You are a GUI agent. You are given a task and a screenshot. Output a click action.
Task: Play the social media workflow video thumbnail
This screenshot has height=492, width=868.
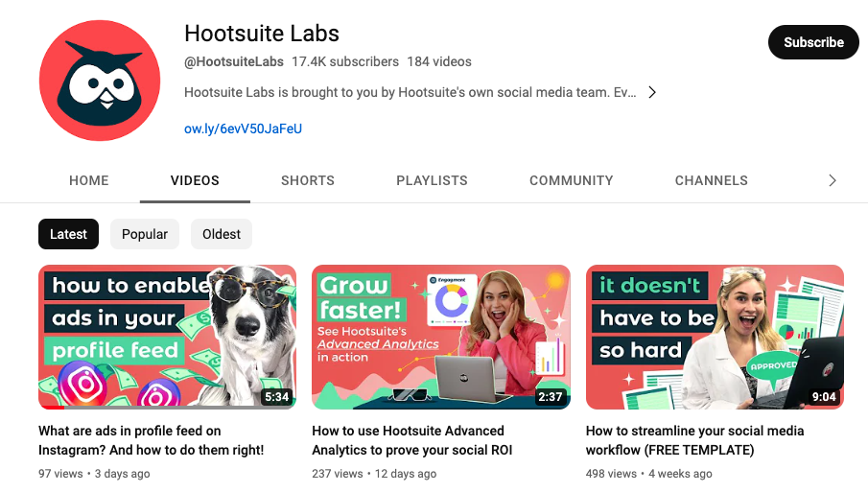pyautogui.click(x=715, y=337)
